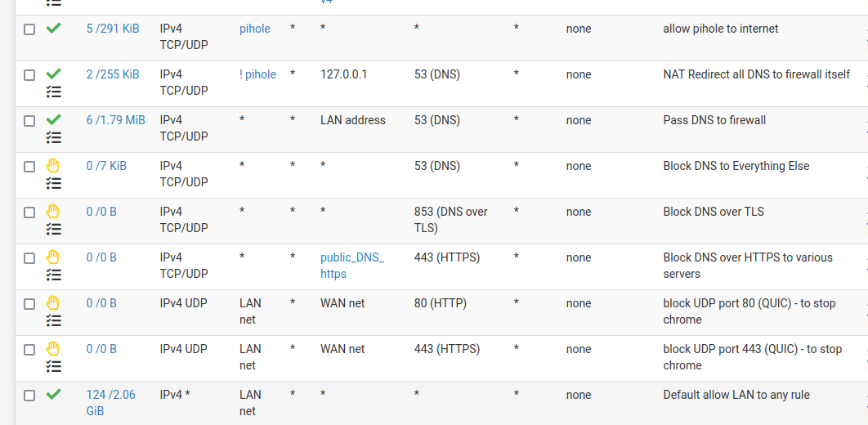868x425 pixels.
Task: Click the block hand icon on "Block DNS to Everything Else"
Action: coord(54,166)
